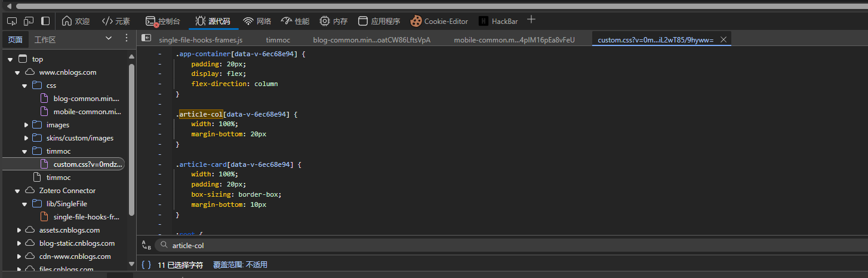868x278 pixels.
Task: Open the Cookie-Editor panel
Action: [x=439, y=21]
